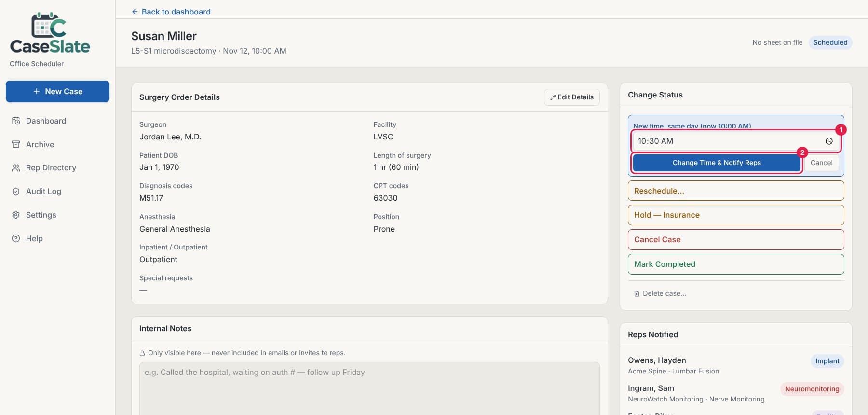This screenshot has width=868, height=415.
Task: Click the patient name "Susan Miller"
Action: pyautogui.click(x=164, y=36)
